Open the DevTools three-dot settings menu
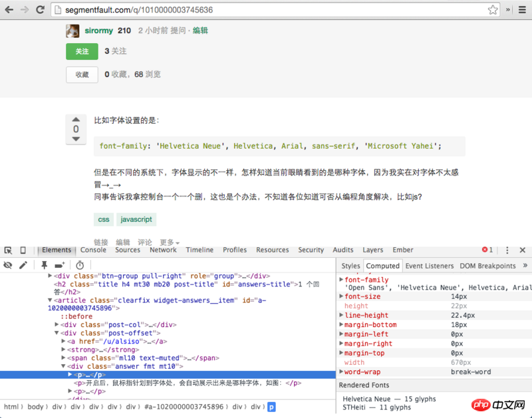This screenshot has height=418, width=532. coord(507,251)
